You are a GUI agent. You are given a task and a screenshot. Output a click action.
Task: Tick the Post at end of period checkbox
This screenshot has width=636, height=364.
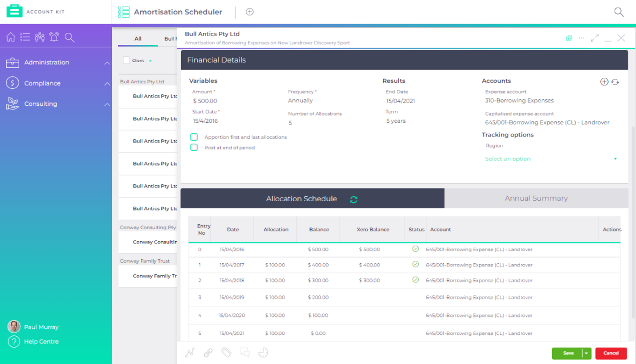pyautogui.click(x=194, y=147)
